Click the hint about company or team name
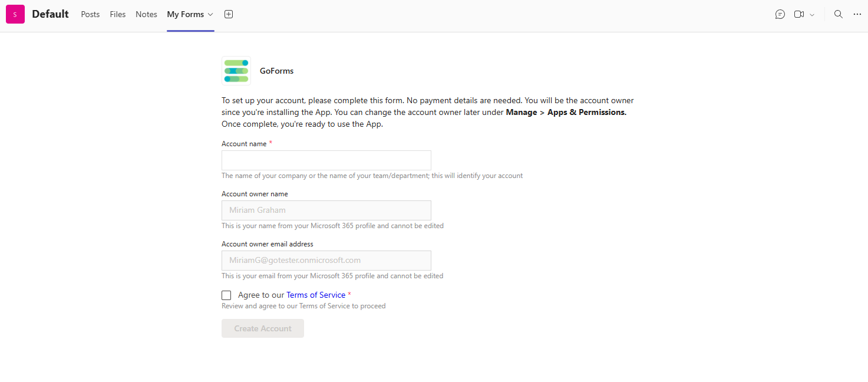 pos(372,176)
